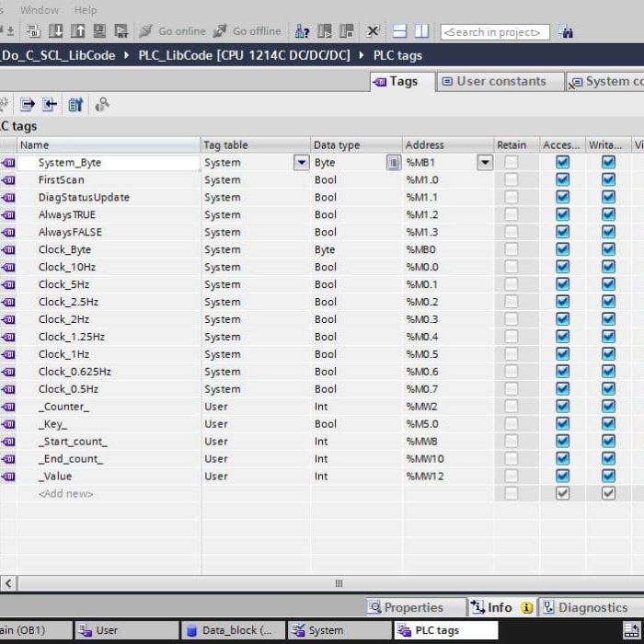Toggle Accessible checkbox for Clock_10Hz
The image size is (644, 644).
562,267
